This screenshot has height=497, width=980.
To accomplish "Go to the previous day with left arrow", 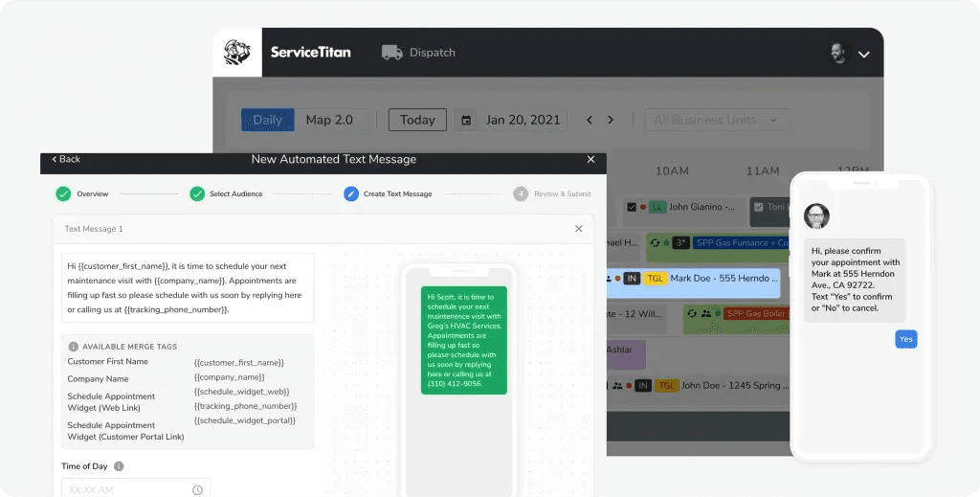I will click(x=590, y=121).
